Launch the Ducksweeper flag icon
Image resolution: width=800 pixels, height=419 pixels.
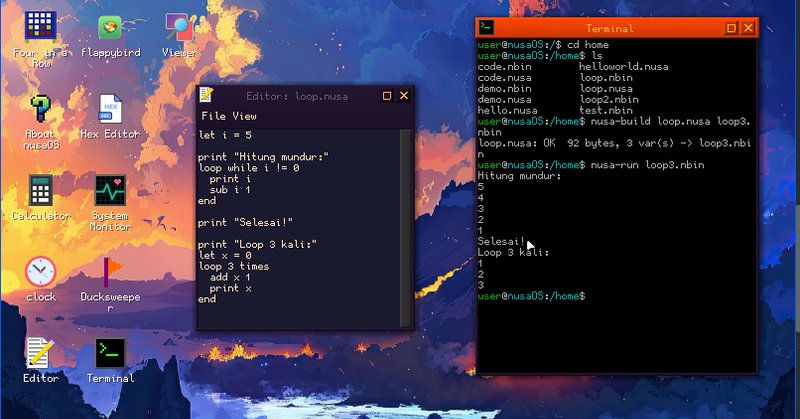click(x=111, y=272)
